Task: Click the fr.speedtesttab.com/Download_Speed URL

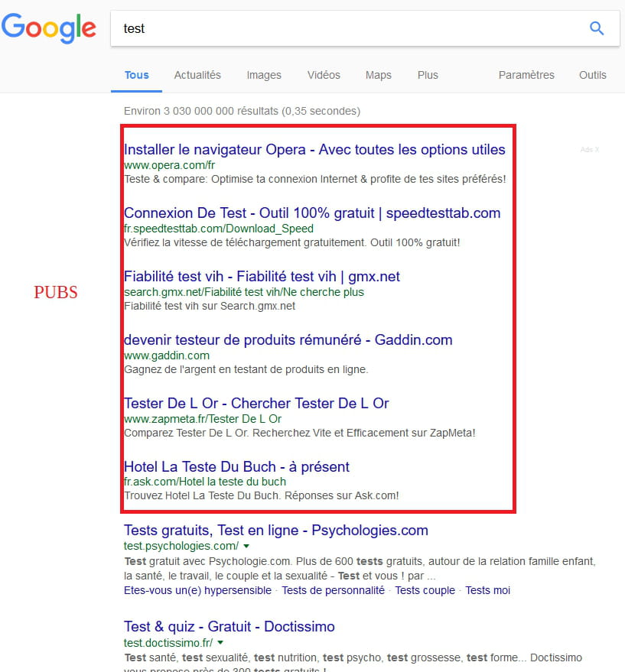Action: tap(219, 229)
